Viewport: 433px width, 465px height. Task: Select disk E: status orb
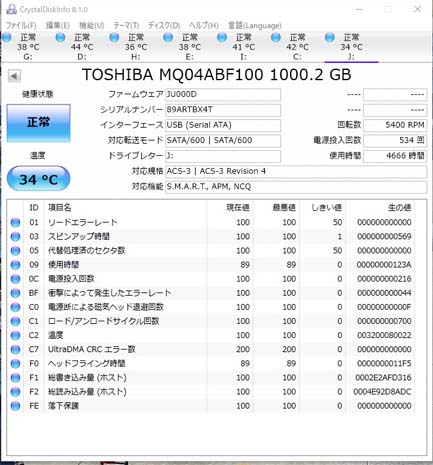[168, 37]
